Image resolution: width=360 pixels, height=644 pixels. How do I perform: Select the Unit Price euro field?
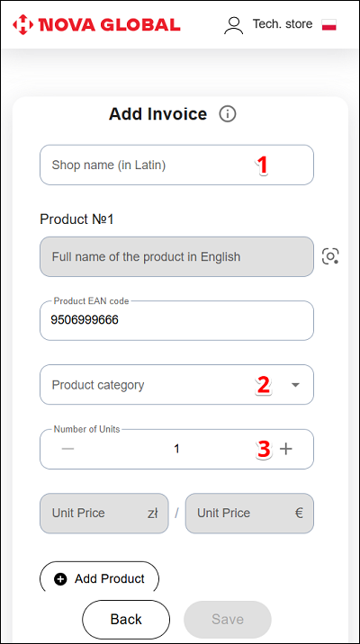point(249,514)
